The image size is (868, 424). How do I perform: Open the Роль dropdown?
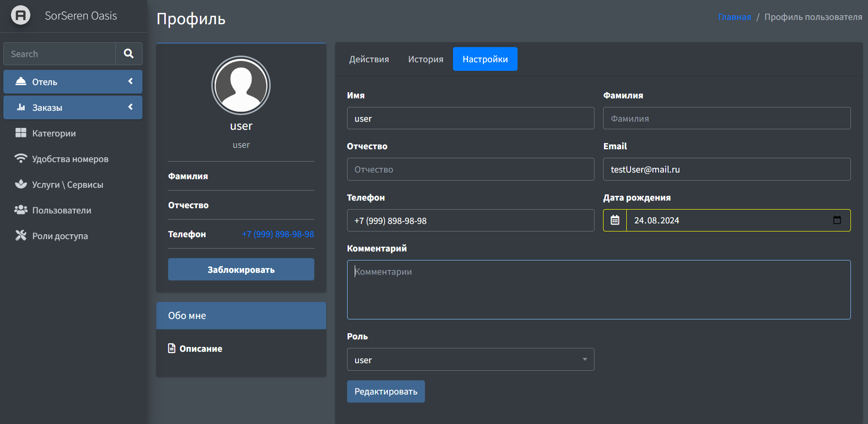(470, 360)
